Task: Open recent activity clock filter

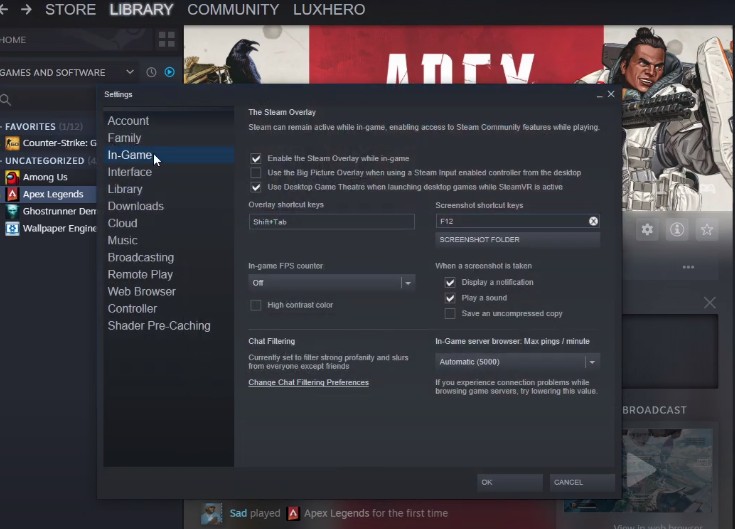Action: 151,72
